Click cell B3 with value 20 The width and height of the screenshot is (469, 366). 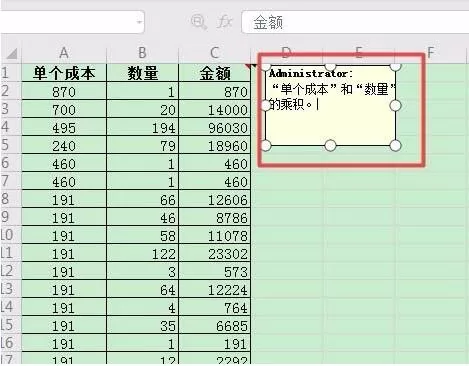pos(143,109)
